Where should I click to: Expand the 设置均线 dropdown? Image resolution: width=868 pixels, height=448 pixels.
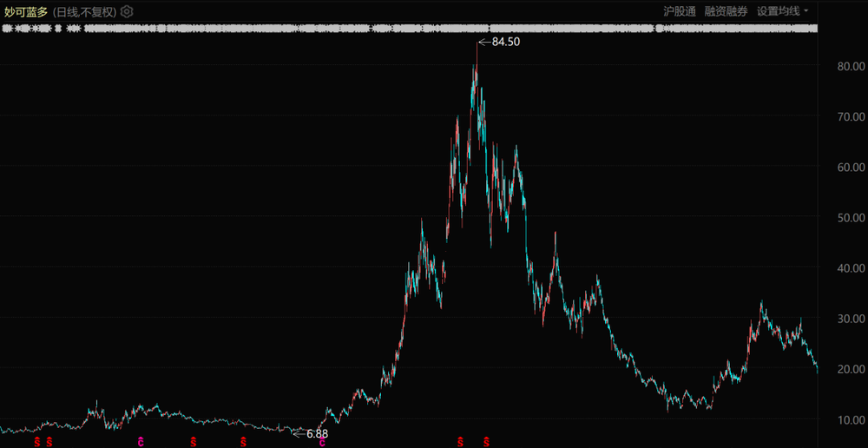pos(782,11)
